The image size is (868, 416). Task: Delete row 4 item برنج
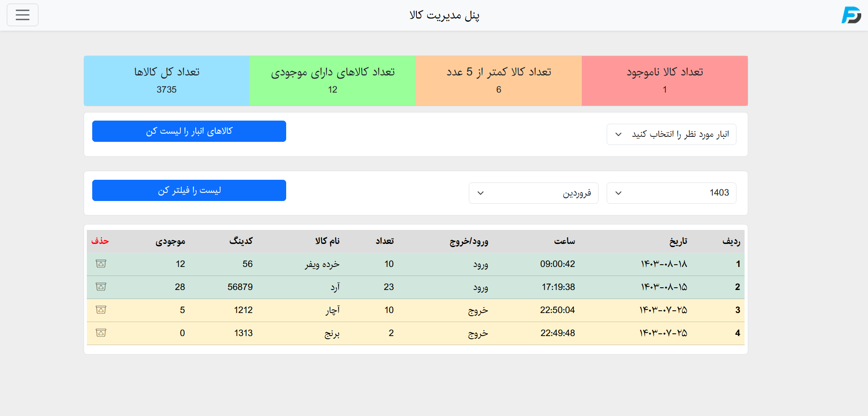[x=101, y=333]
